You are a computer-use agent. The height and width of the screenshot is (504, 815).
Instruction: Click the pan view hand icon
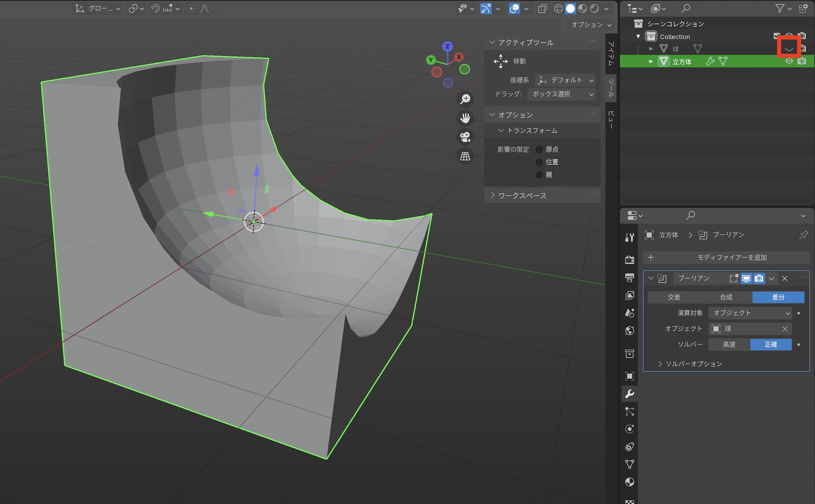[465, 118]
